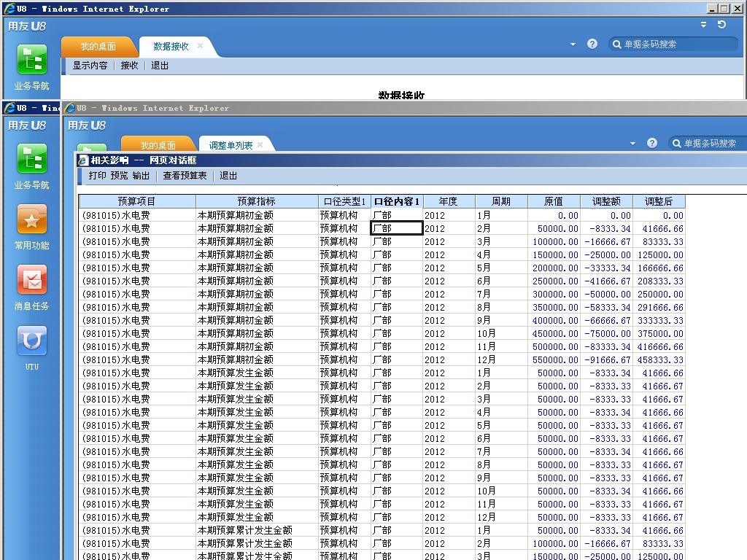Click 年度 column header

tap(449, 201)
